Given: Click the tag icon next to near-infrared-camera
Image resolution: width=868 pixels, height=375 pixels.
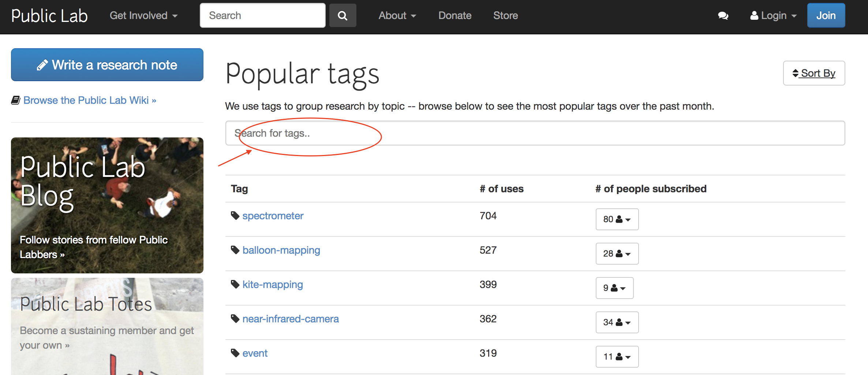Looking at the screenshot, I should click(x=235, y=318).
